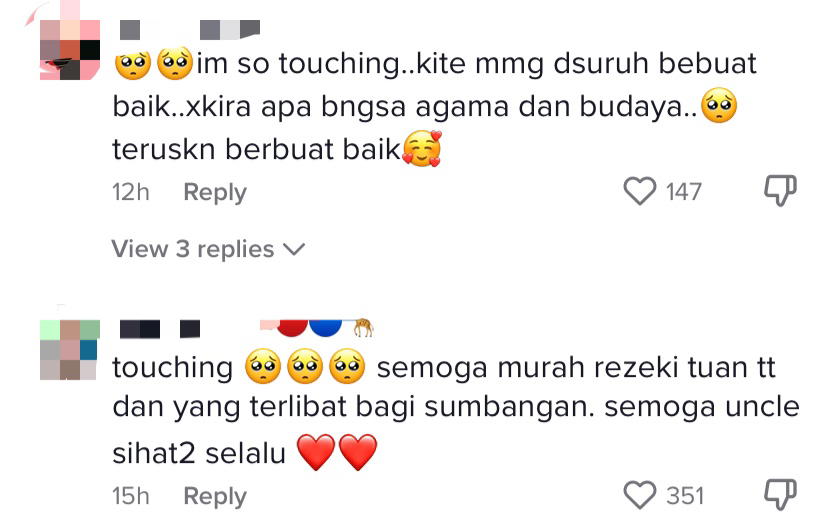The image size is (828, 519).
Task: Click the smiling hearts emoji in first comment
Action: [x=421, y=149]
